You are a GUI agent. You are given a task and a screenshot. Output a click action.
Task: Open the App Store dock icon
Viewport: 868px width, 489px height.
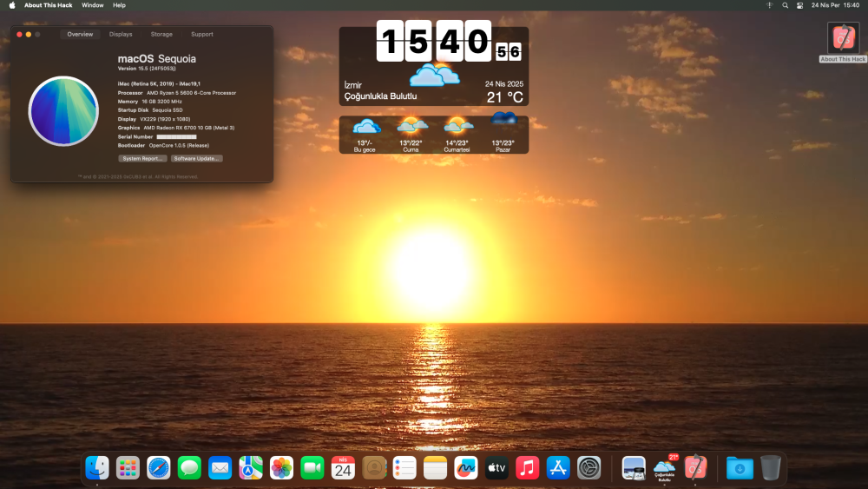[x=558, y=468]
